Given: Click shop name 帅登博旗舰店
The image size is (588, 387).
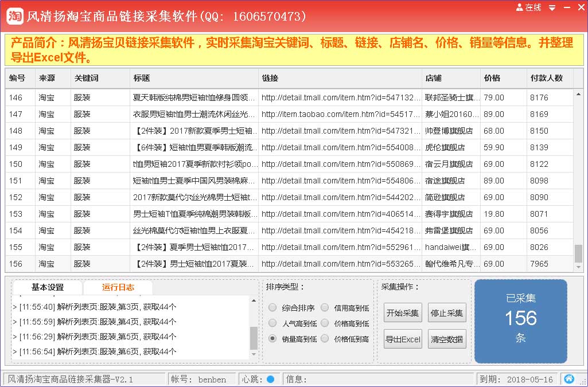Looking at the screenshot, I should [x=449, y=131].
